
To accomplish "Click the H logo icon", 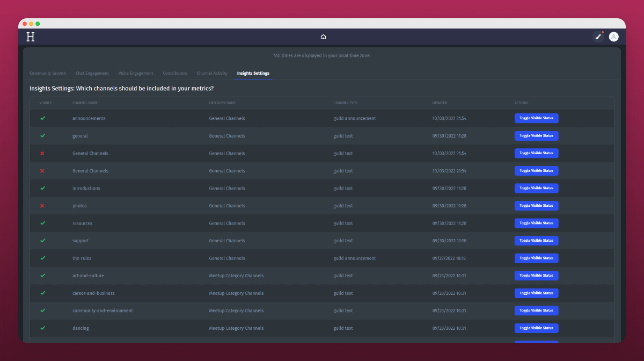I will click(x=31, y=37).
